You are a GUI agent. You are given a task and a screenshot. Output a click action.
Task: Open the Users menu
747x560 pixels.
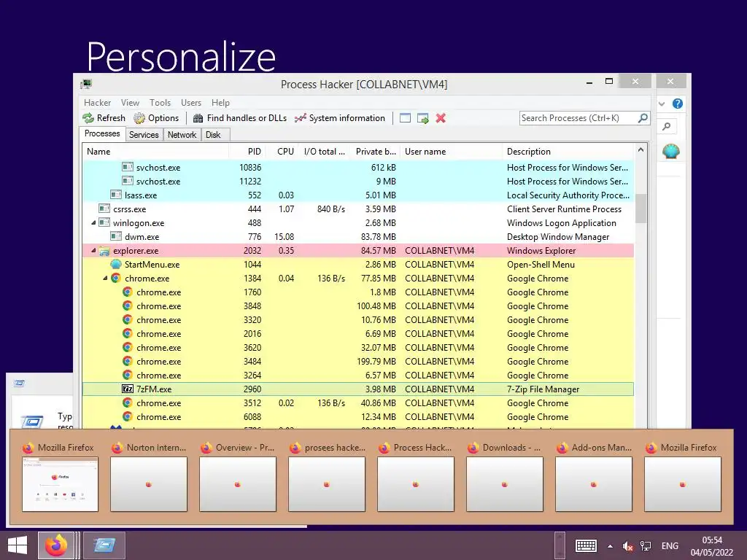[x=191, y=103]
